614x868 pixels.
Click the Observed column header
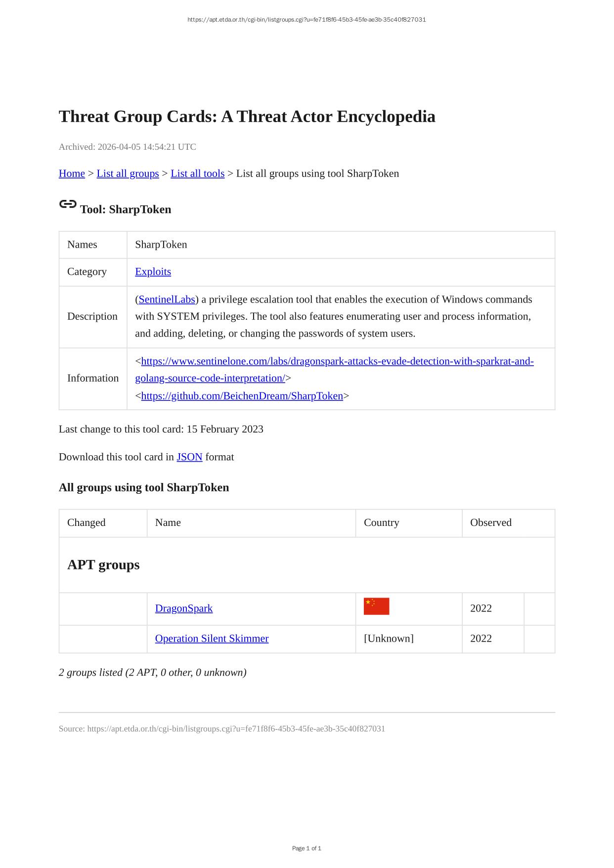(490, 523)
